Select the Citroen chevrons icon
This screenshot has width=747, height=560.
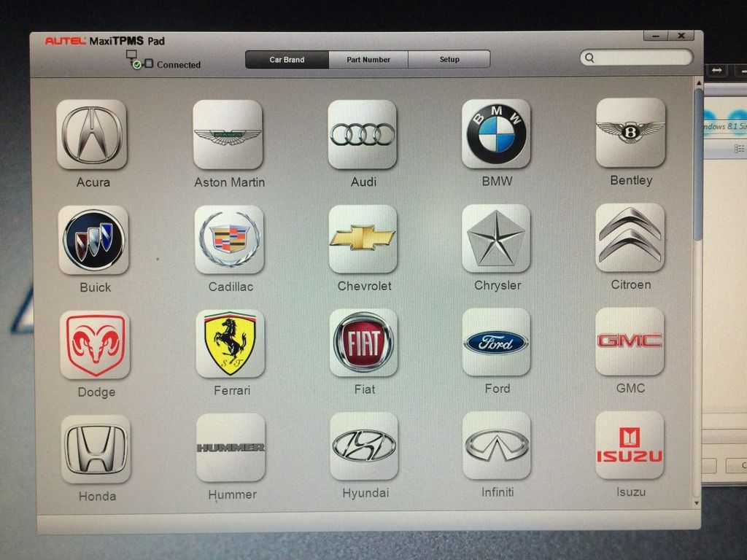click(630, 238)
